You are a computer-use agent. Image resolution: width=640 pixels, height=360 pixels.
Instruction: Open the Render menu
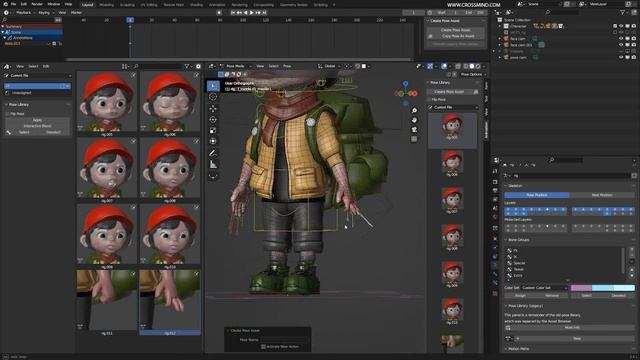(37, 4)
